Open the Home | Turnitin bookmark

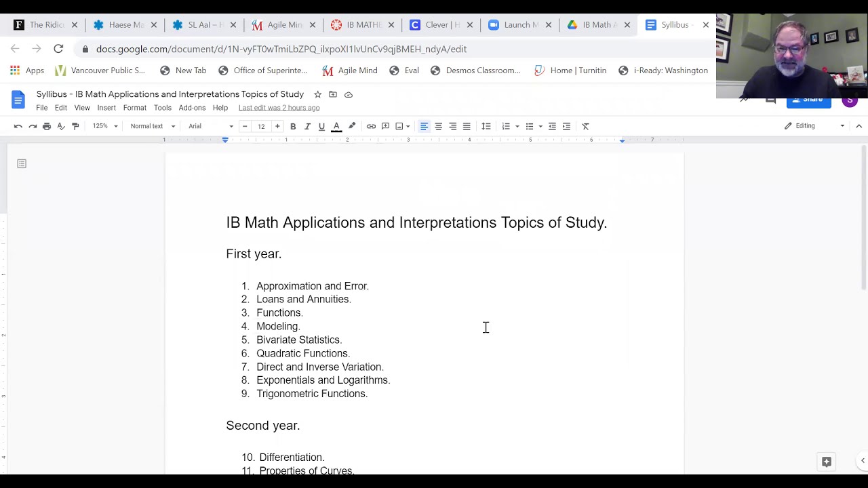click(570, 70)
